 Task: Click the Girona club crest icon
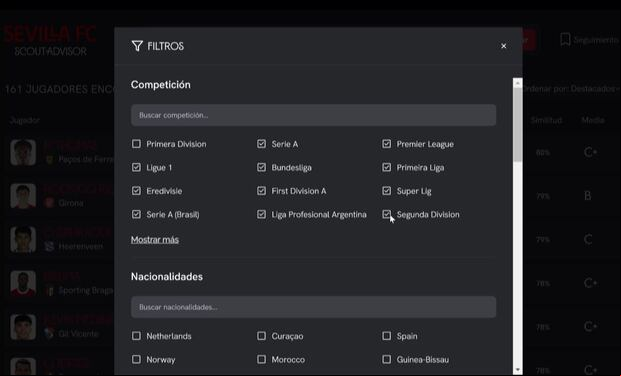point(50,203)
